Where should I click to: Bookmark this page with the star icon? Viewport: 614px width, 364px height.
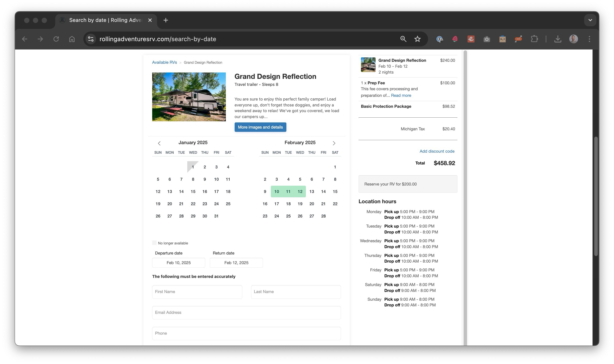[x=417, y=39]
